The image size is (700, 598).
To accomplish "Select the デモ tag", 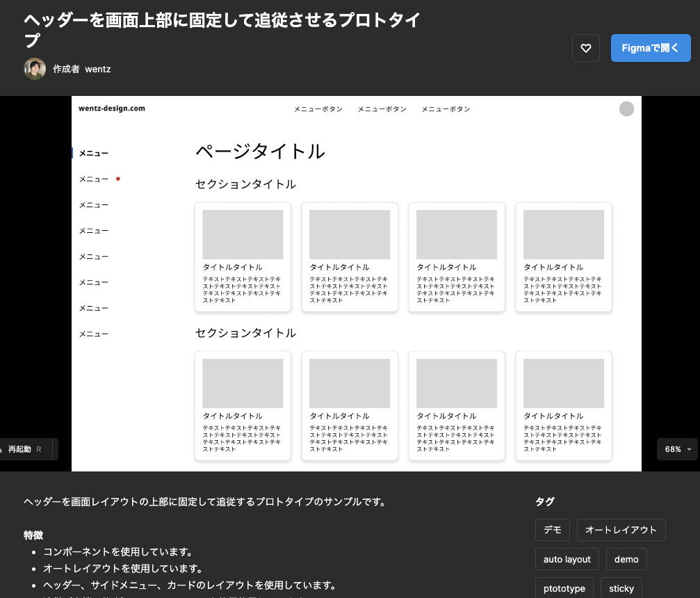I will (x=552, y=529).
